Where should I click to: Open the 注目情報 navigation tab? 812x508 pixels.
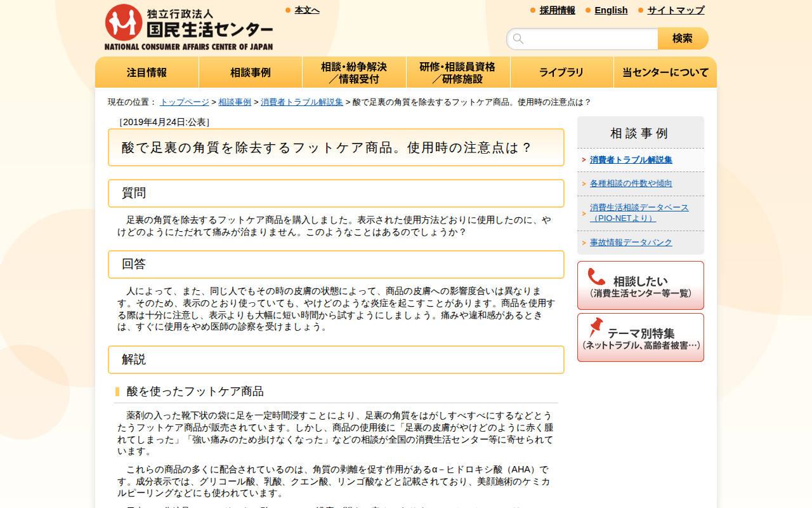click(x=147, y=72)
